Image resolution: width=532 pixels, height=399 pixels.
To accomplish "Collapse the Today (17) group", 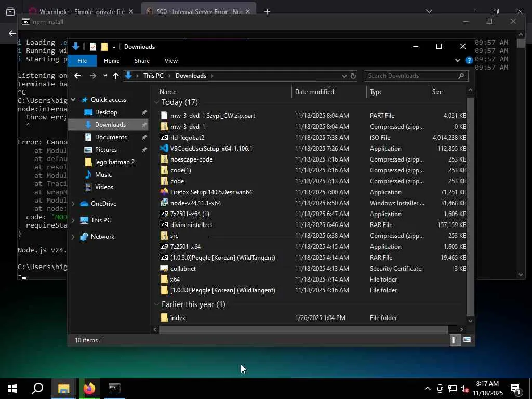I will point(156,102).
